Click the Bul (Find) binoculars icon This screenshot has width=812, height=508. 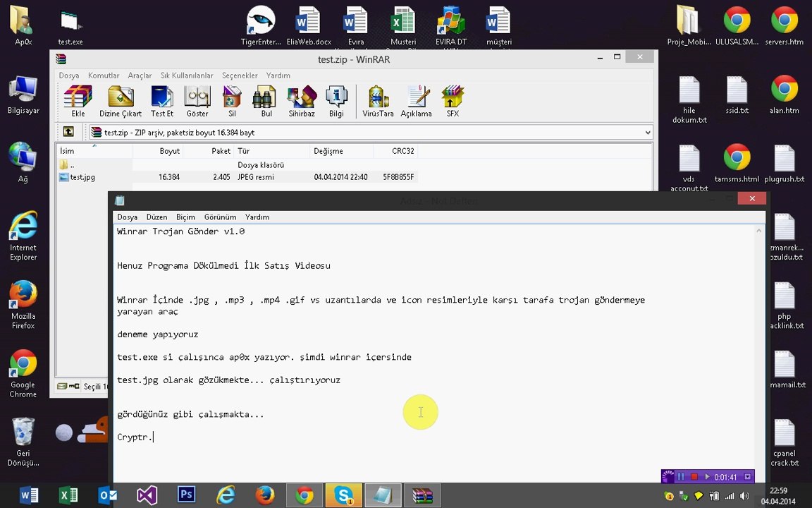point(266,101)
